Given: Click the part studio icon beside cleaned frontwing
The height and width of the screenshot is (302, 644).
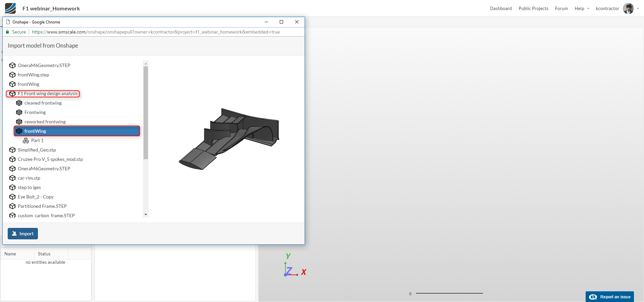Looking at the screenshot, I should 19,103.
